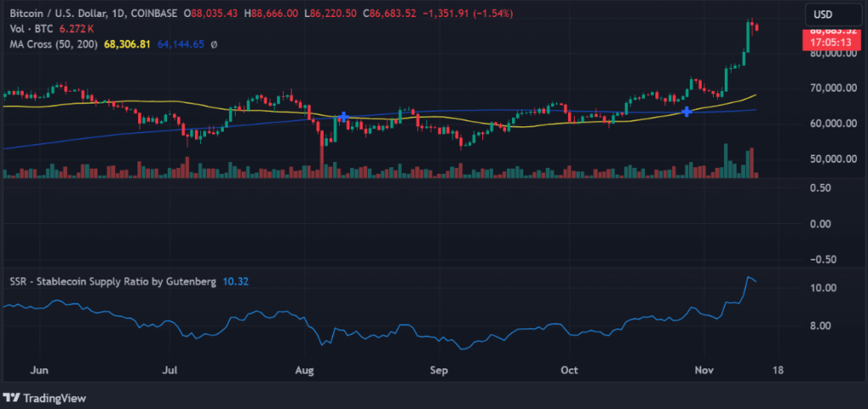This screenshot has width=868, height=409.
Task: Click the volume value 6.272 K
Action: (76, 29)
